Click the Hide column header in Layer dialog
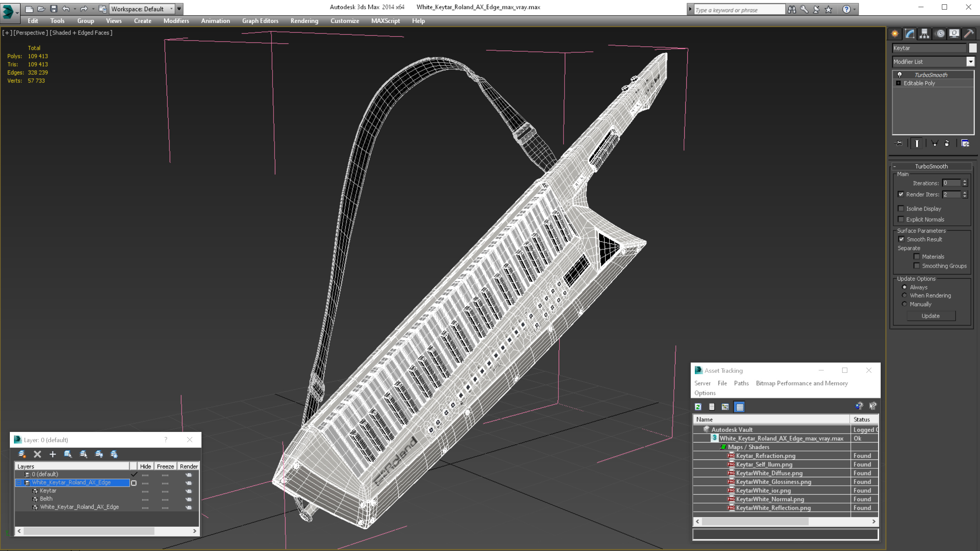The height and width of the screenshot is (551, 980). tap(145, 467)
